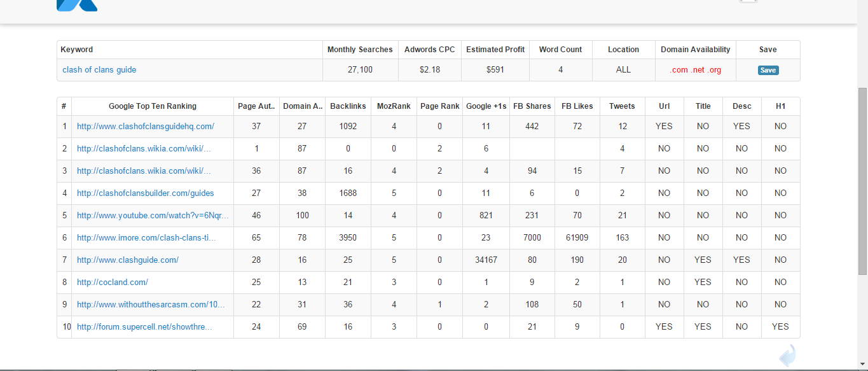The width and height of the screenshot is (868, 371).
Task: Check .org domain availability
Action: pyautogui.click(x=715, y=70)
